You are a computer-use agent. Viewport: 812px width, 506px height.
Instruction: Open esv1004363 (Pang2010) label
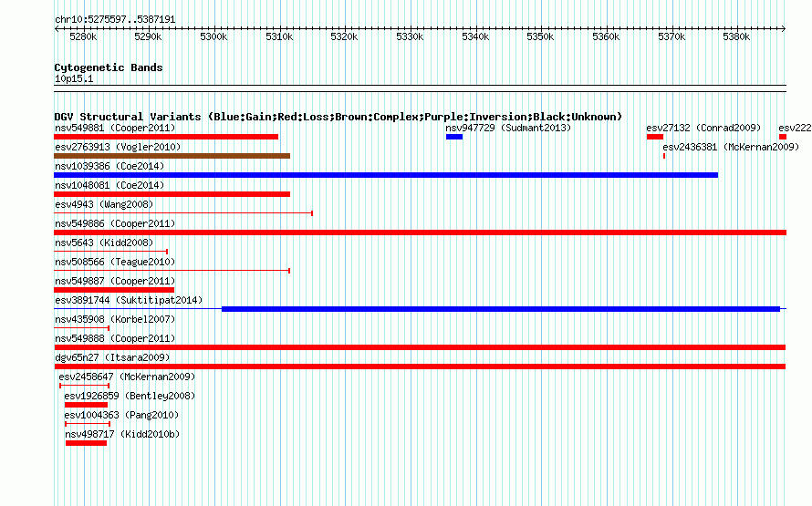[x=121, y=415]
